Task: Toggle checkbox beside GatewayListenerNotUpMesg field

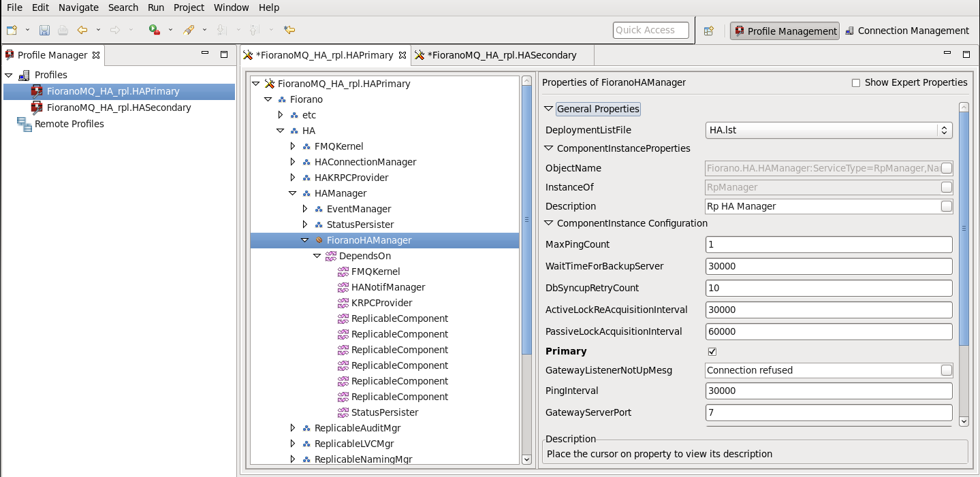Action: pyautogui.click(x=947, y=370)
